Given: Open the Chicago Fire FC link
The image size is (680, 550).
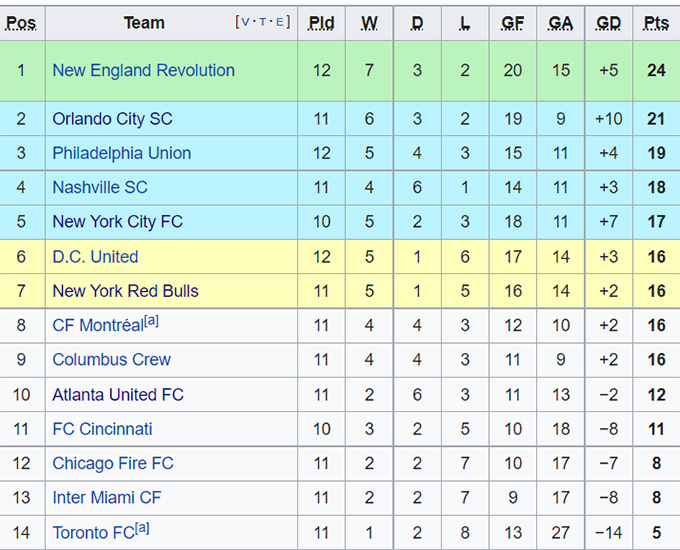Looking at the screenshot, I should 112,464.
